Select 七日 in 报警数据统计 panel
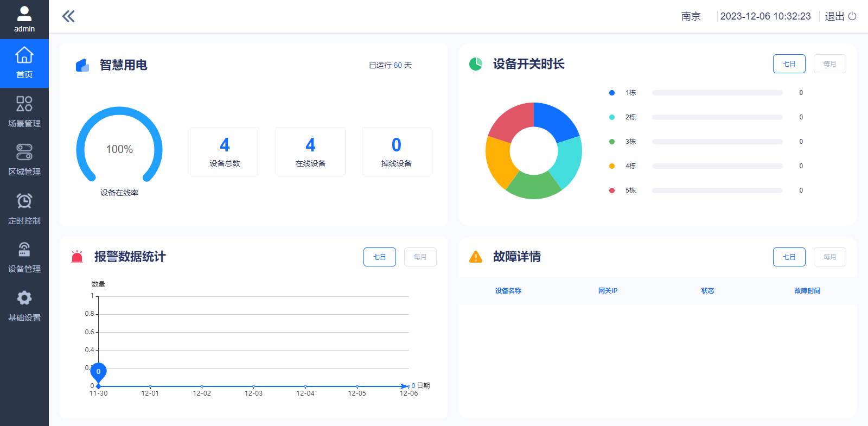The width and height of the screenshot is (868, 426). point(380,257)
